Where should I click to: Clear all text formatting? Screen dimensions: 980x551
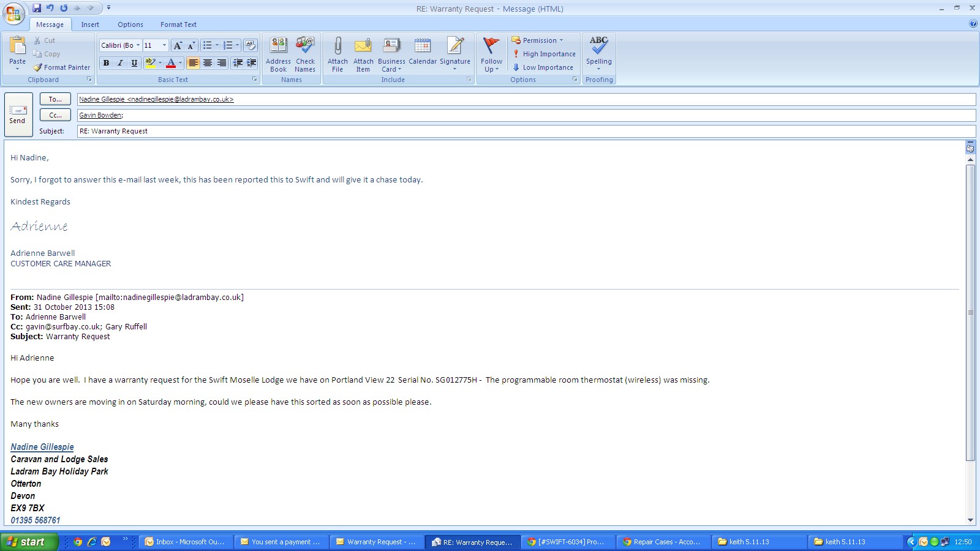(250, 45)
